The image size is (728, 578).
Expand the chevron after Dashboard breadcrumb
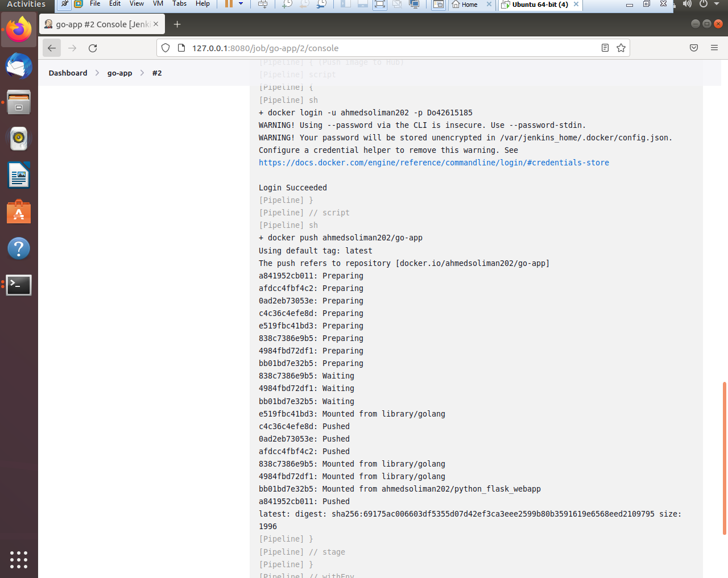(97, 73)
